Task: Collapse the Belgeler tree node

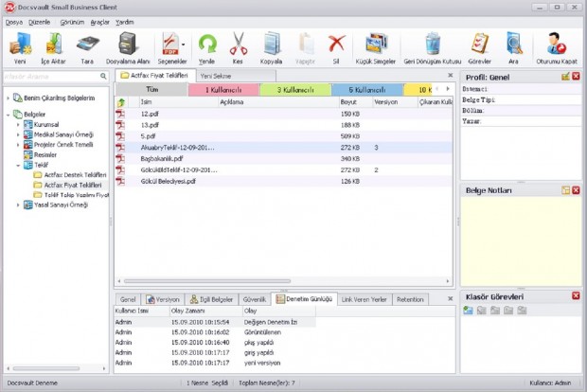Action: (8, 115)
